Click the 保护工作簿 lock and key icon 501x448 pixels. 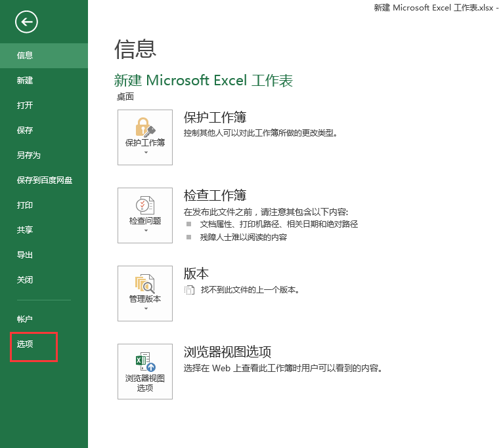coord(145,127)
